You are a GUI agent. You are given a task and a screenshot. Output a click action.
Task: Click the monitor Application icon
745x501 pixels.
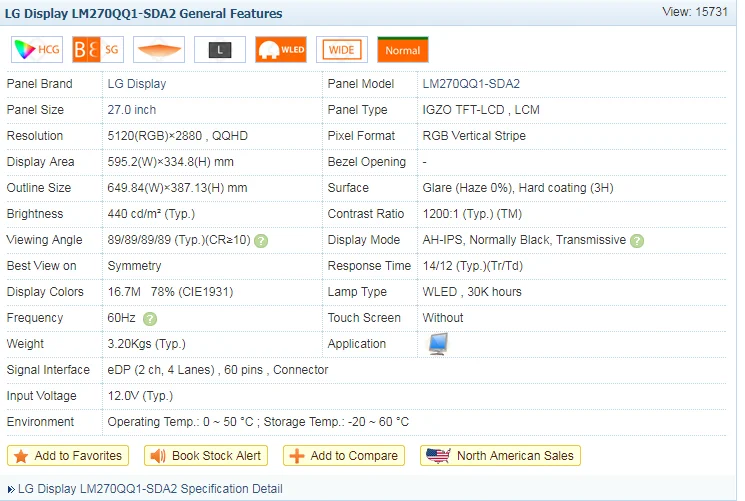coord(438,344)
